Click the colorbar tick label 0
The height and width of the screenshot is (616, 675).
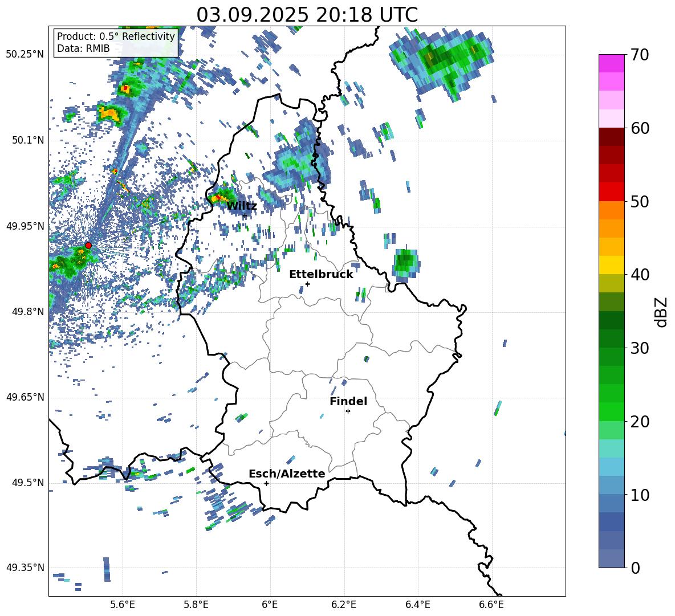(x=636, y=568)
